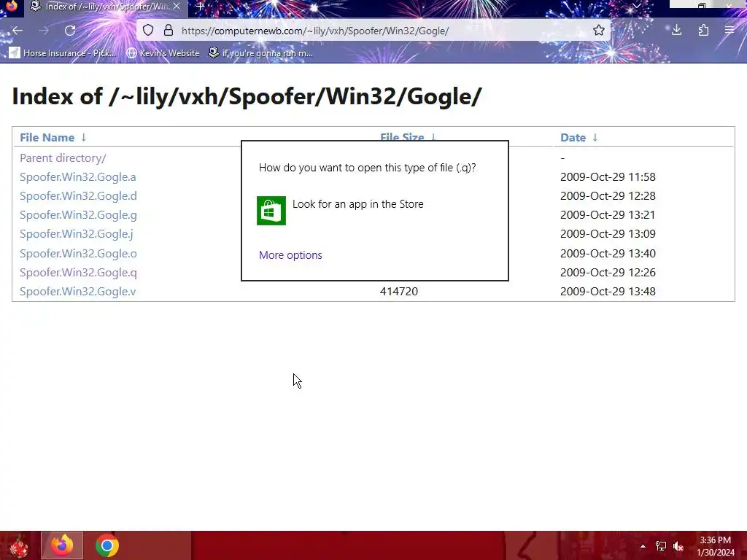Click the 414720 file size value
Screen dimensions: 747x560
tap(399, 292)
